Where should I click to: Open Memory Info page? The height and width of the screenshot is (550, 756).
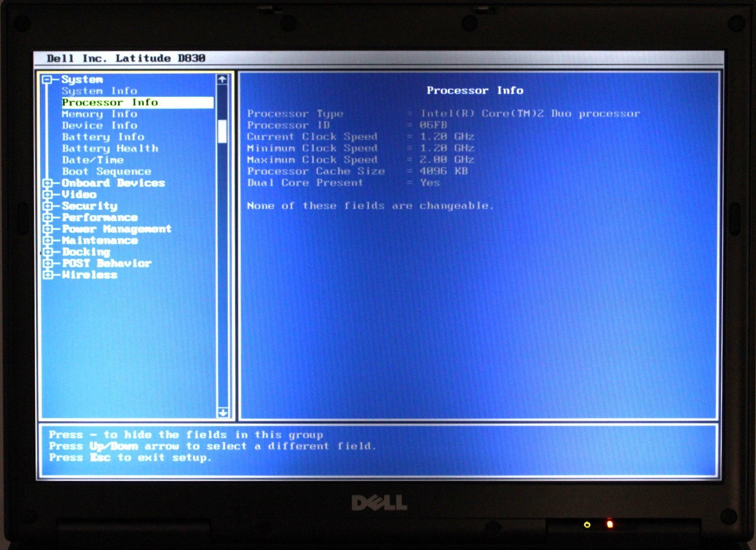coord(100,114)
